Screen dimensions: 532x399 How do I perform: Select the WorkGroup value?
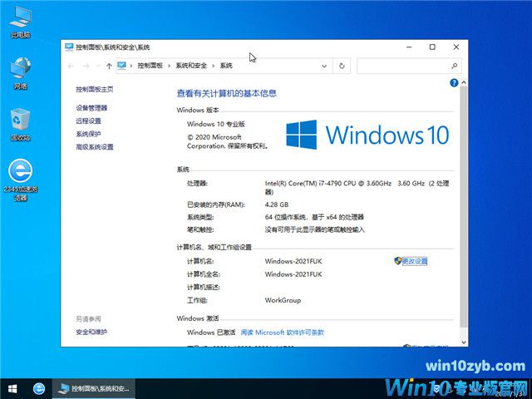click(x=283, y=300)
